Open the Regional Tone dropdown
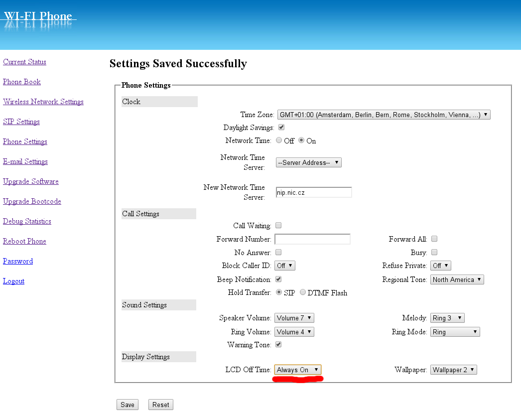Viewport: 521px width, 420px height. click(457, 280)
